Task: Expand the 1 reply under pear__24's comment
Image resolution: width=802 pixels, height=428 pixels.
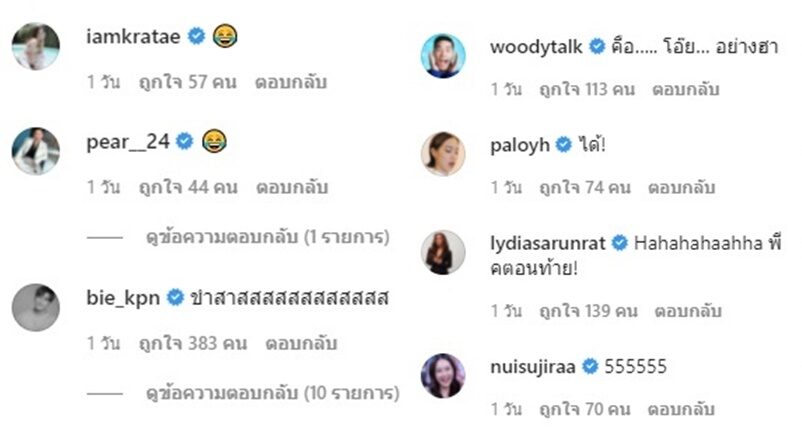Action: (268, 237)
